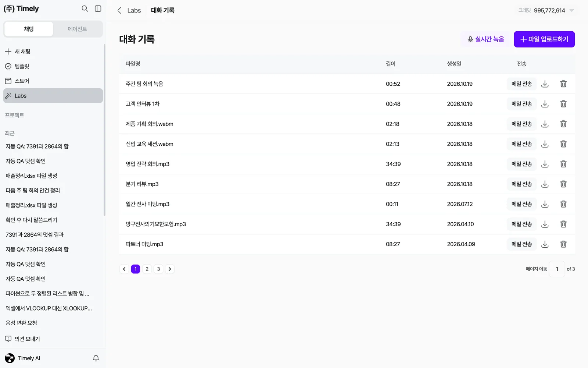Viewport: 588px width, 368px height.
Task: Download 파트너 미팅.mp3
Action: [x=545, y=244]
